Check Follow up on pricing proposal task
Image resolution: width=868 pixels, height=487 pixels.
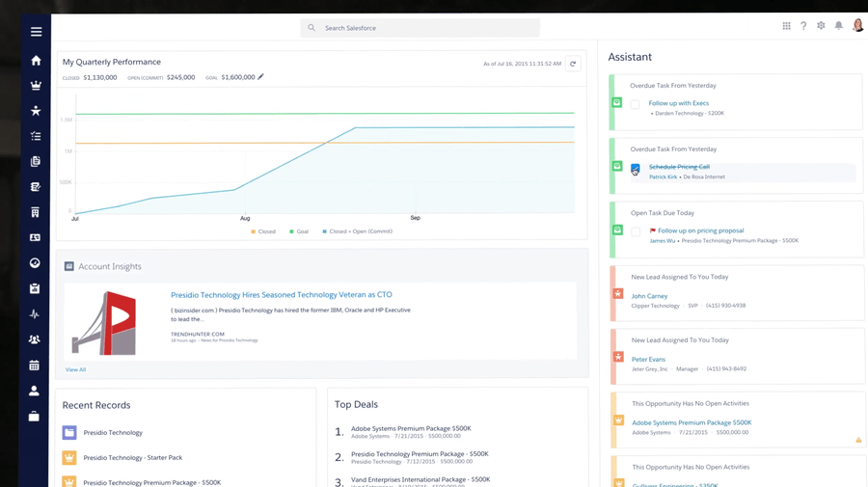[636, 231]
